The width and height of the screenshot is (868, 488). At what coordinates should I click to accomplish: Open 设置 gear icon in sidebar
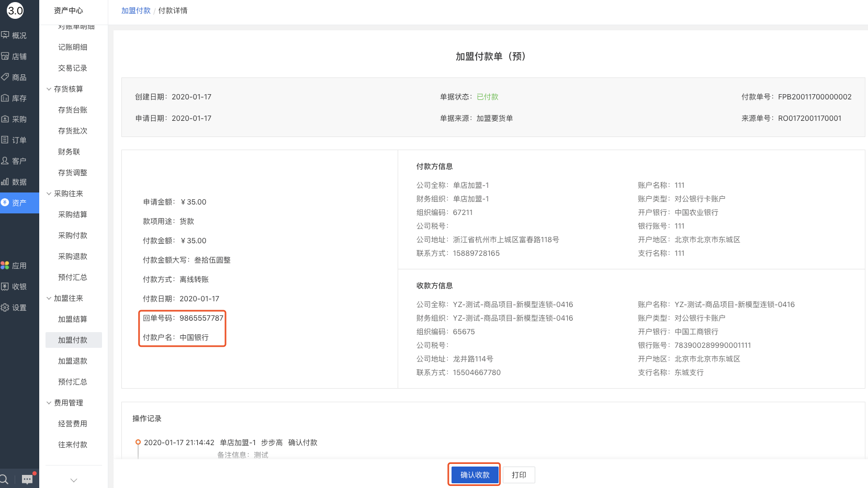(5, 307)
